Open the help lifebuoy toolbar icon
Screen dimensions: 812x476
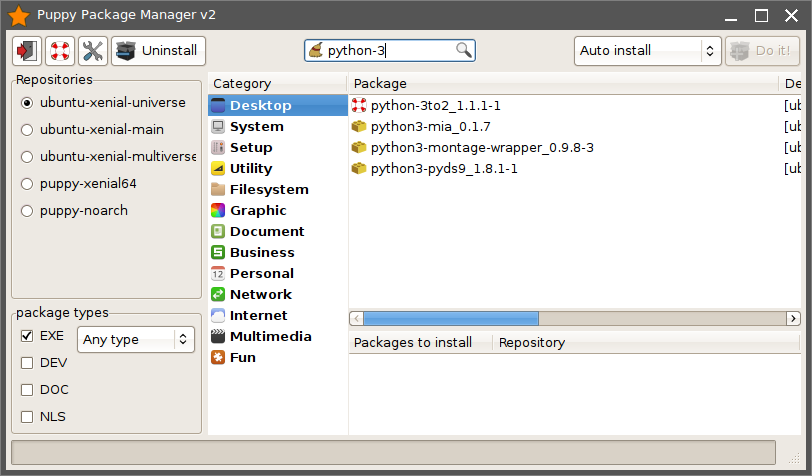click(60, 51)
